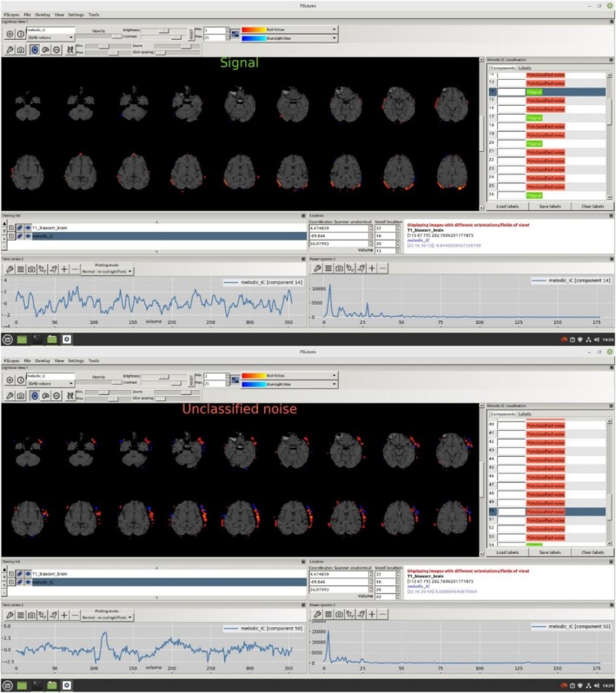Open the plot list icon in the component 14 power spectra toolbar

click(x=328, y=267)
